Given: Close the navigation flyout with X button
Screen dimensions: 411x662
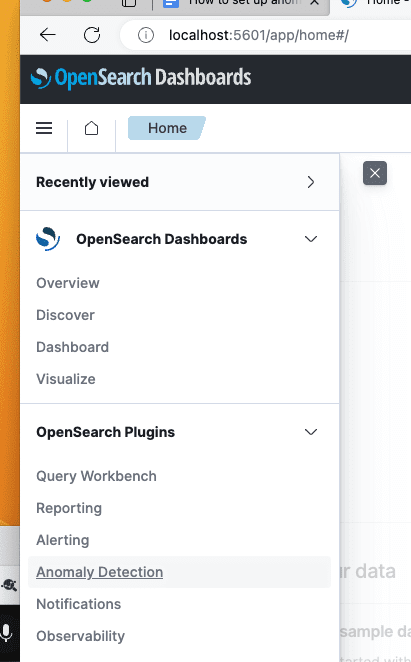Looking at the screenshot, I should 375,173.
